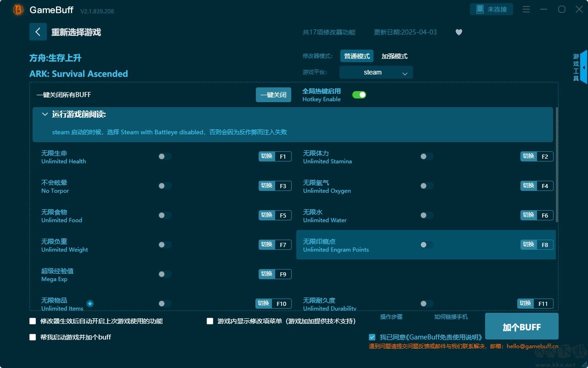Enable Unlimited Food switch

165,215
